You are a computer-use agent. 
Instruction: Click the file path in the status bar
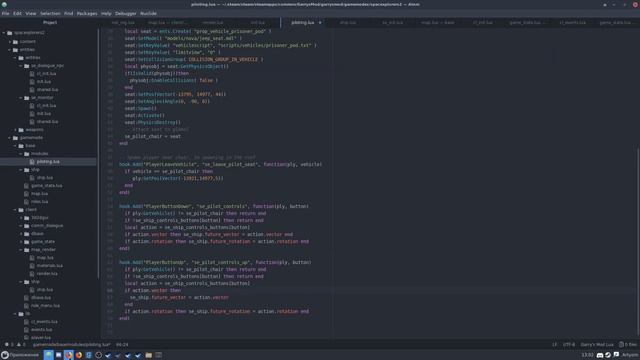71,344
